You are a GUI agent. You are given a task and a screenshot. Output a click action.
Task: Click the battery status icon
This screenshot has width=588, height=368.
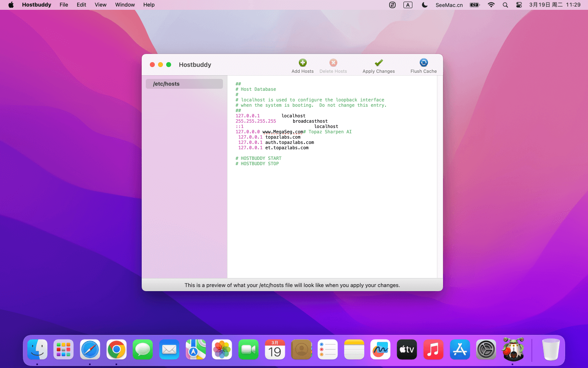click(474, 5)
